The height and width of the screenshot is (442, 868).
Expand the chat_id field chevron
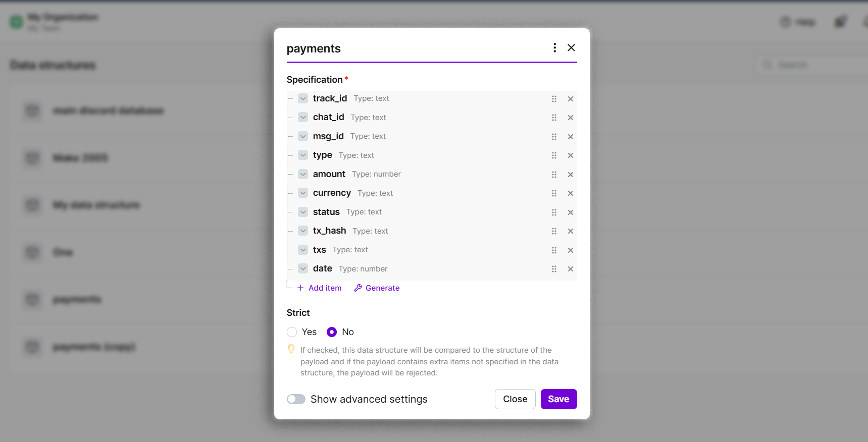pyautogui.click(x=303, y=118)
